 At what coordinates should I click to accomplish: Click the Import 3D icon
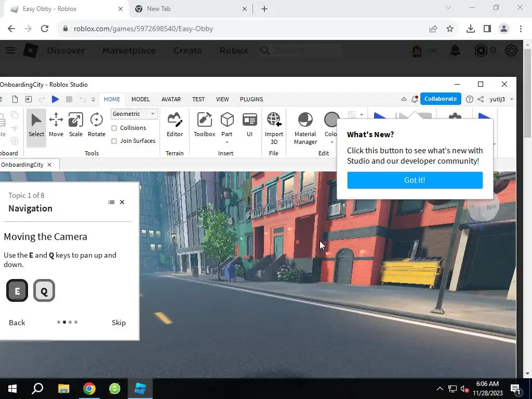click(274, 120)
